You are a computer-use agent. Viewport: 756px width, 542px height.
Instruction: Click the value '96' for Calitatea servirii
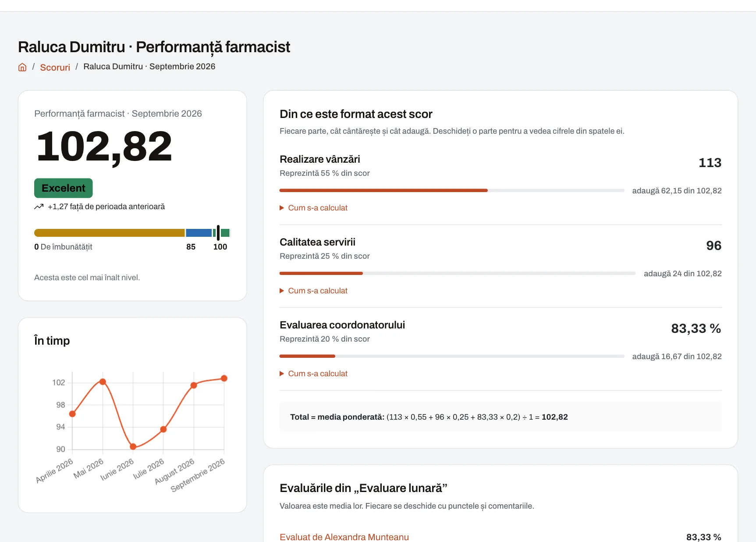[714, 246]
